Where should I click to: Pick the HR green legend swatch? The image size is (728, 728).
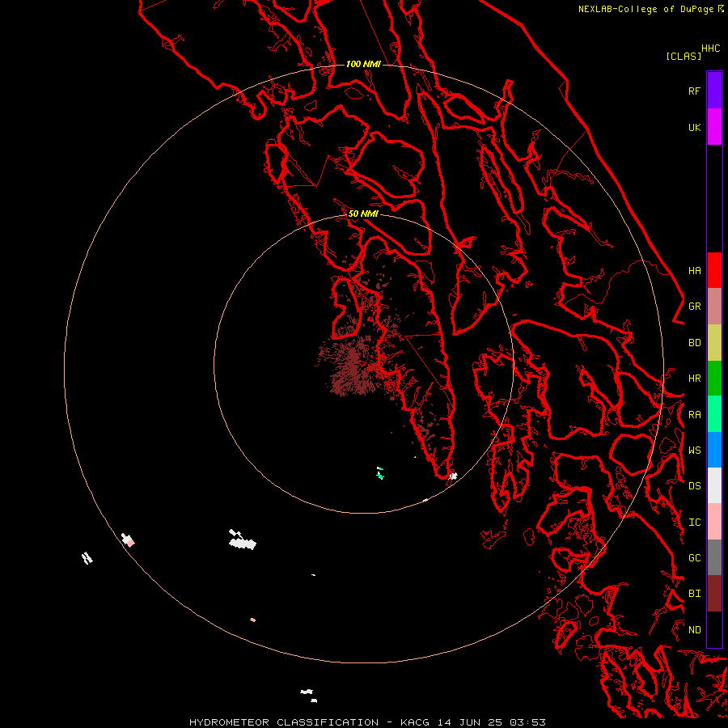pyautogui.click(x=714, y=378)
